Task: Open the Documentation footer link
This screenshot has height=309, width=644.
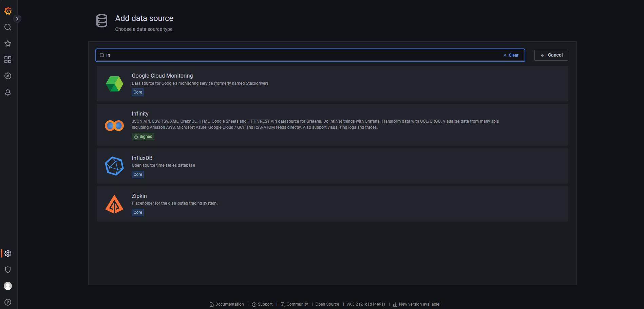Action: 227,304
